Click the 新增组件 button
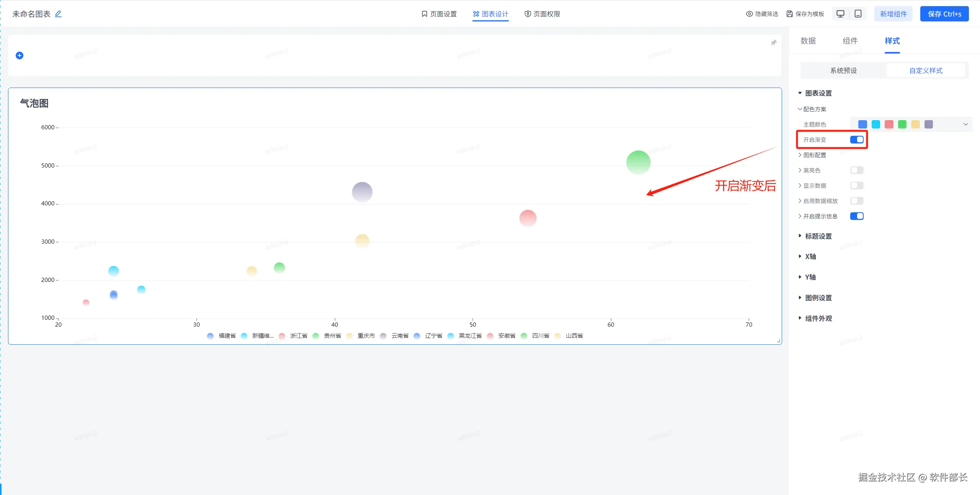Image resolution: width=980 pixels, height=495 pixels. [x=893, y=14]
